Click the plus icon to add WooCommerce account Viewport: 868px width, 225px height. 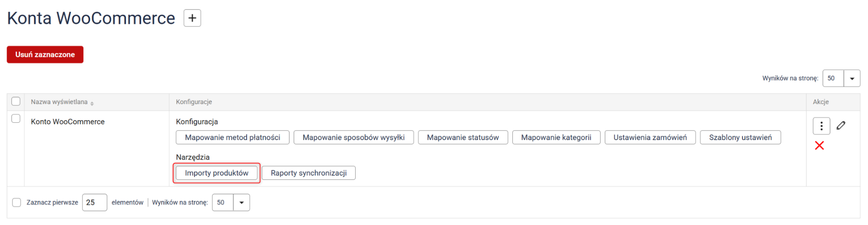[192, 18]
